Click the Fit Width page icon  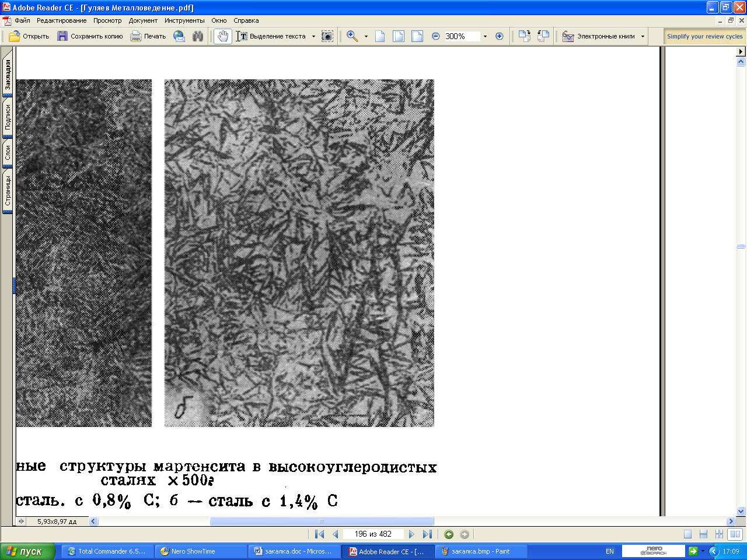(x=417, y=36)
